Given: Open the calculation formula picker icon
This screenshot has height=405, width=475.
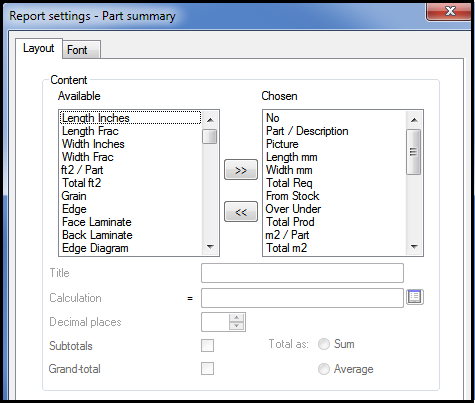Looking at the screenshot, I should point(415,297).
